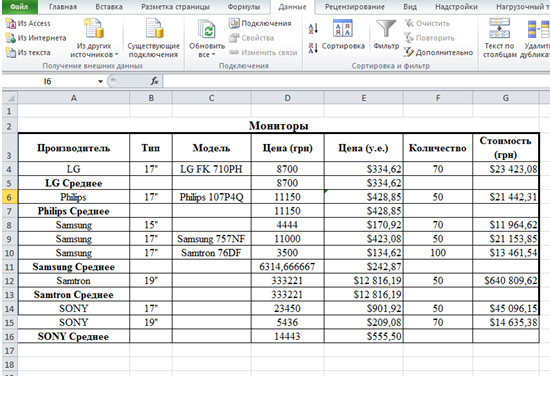Open the Сортировка dialog
Image resolution: width=550 pixels, height=400 pixels.
pos(343,35)
